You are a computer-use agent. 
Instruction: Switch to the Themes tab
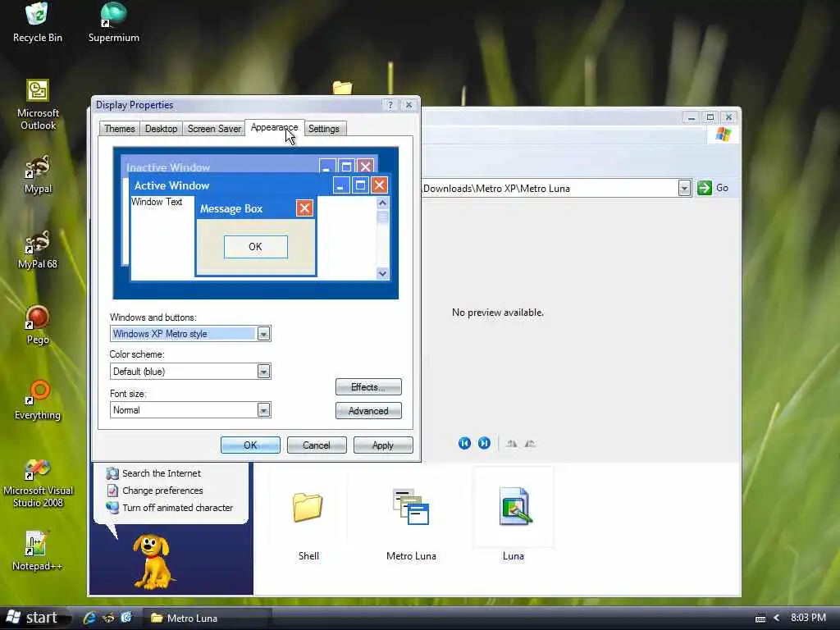(120, 129)
